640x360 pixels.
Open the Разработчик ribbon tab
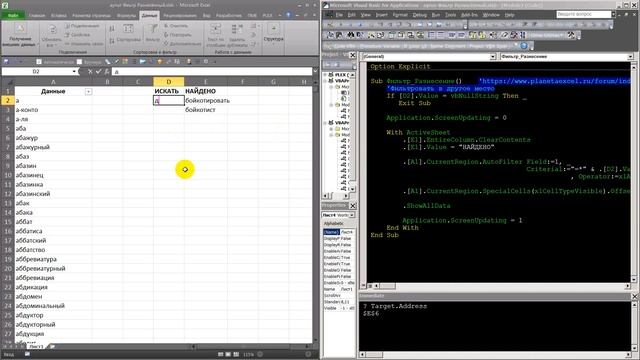tap(229, 16)
